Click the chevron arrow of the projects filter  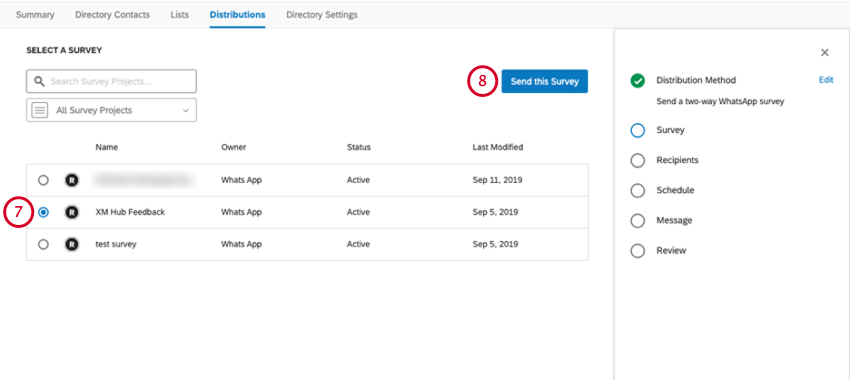tap(185, 111)
